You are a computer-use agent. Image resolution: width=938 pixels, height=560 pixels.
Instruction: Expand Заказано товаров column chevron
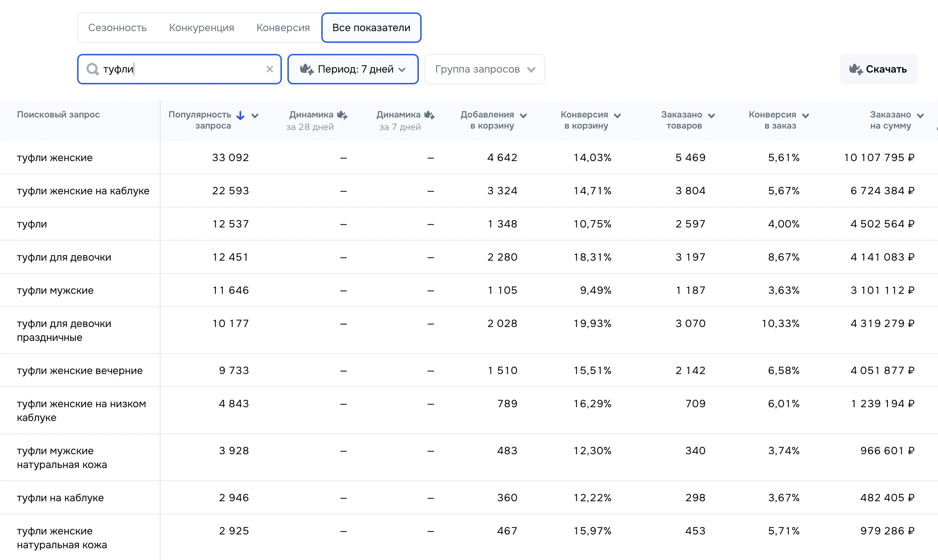click(711, 116)
